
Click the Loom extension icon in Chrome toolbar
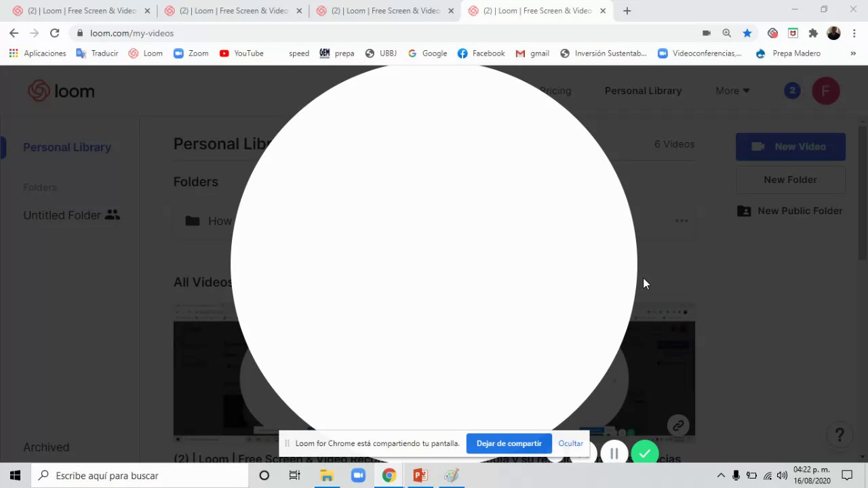point(772,33)
